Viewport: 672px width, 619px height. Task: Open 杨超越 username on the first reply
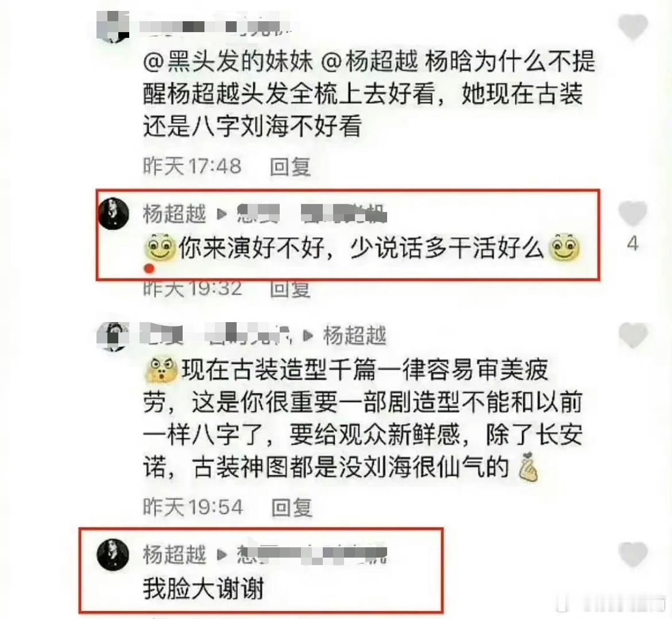tap(175, 214)
